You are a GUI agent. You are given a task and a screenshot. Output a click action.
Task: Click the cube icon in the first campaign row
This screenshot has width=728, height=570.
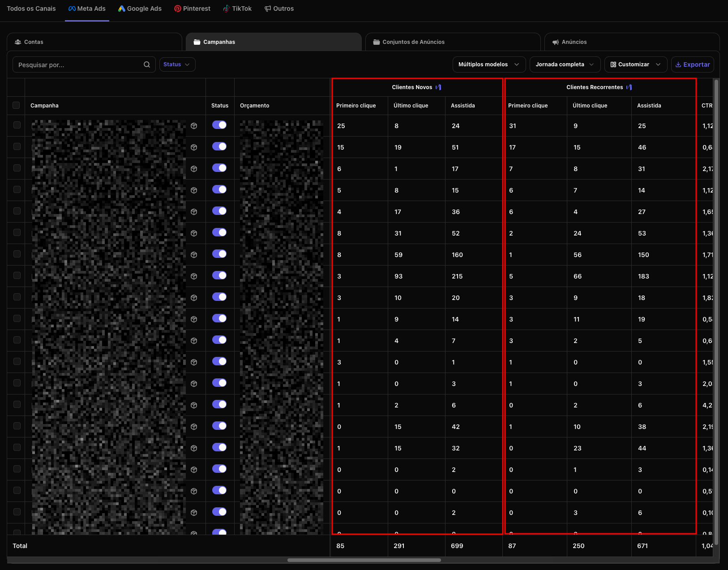(194, 126)
